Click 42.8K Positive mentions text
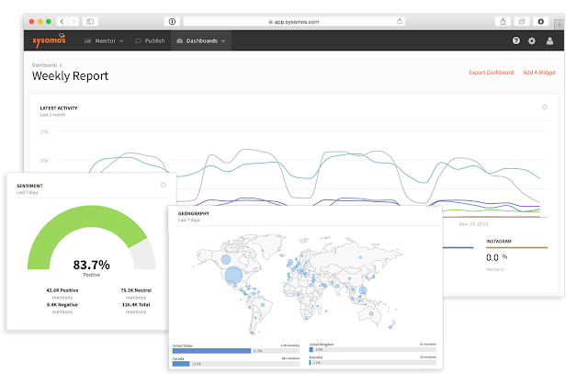Viewport: 588px width, 374px height. pos(62,294)
